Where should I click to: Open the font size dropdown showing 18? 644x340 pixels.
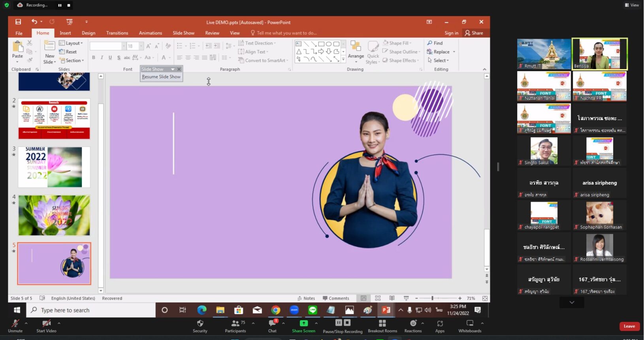(142, 46)
